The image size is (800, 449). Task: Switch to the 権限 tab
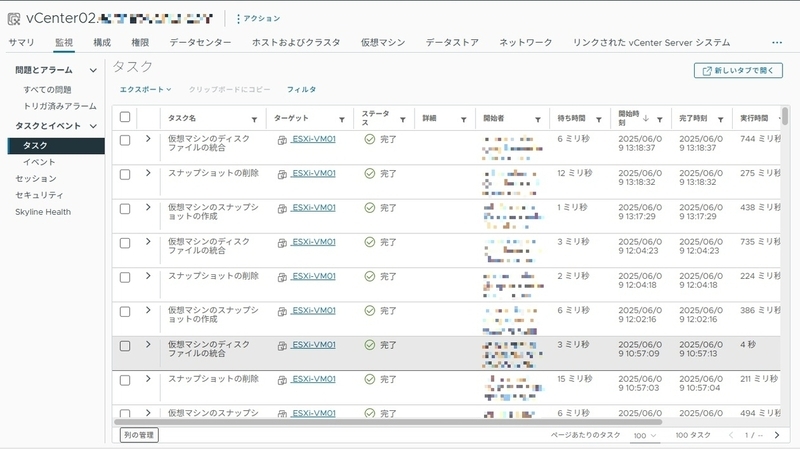[x=140, y=42]
